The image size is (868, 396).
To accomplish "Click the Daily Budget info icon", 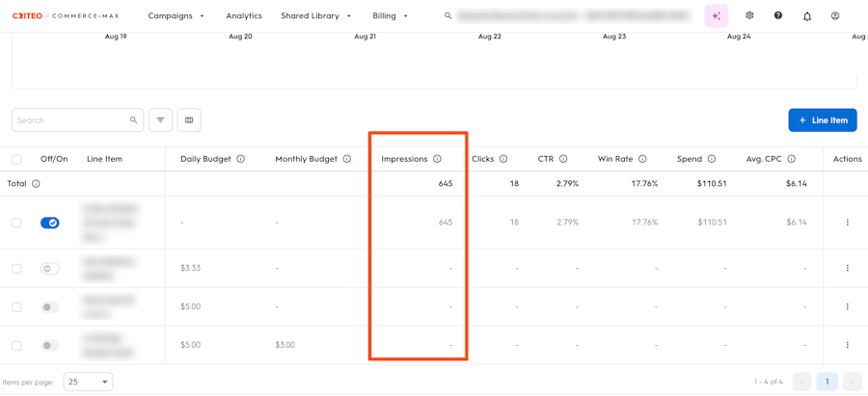I will [241, 159].
